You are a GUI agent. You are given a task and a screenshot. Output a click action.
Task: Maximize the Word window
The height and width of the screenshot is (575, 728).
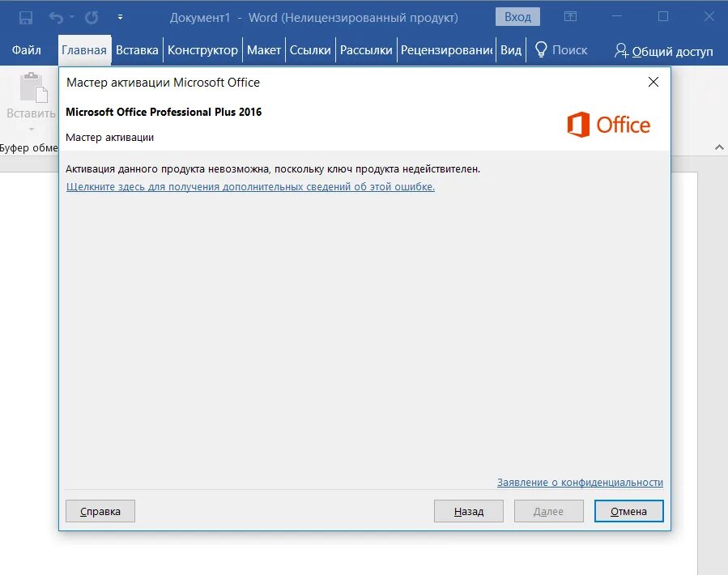[663, 17]
